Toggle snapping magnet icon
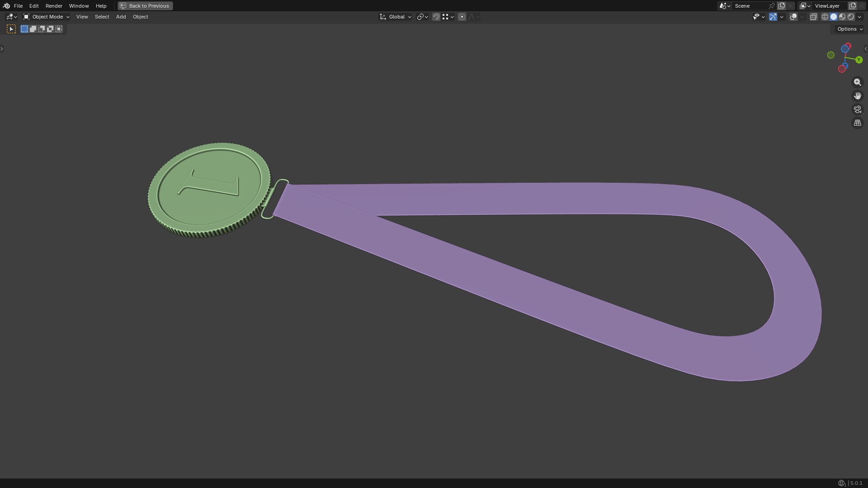The width and height of the screenshot is (868, 488). (436, 17)
